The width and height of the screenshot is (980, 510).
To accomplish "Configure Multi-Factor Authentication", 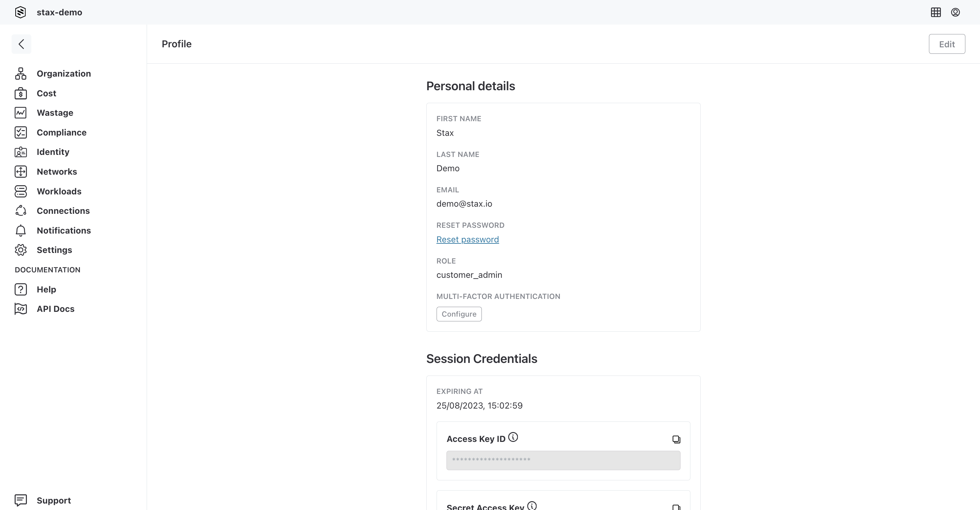I will (459, 314).
